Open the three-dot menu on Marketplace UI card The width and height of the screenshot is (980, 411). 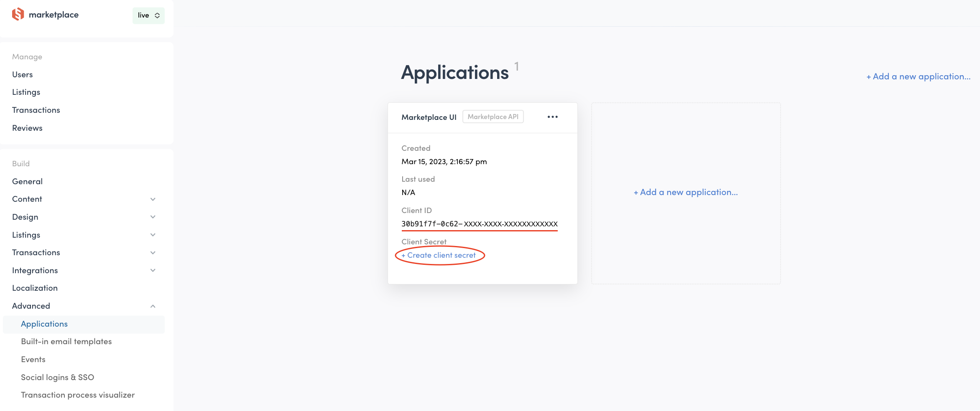tap(552, 117)
